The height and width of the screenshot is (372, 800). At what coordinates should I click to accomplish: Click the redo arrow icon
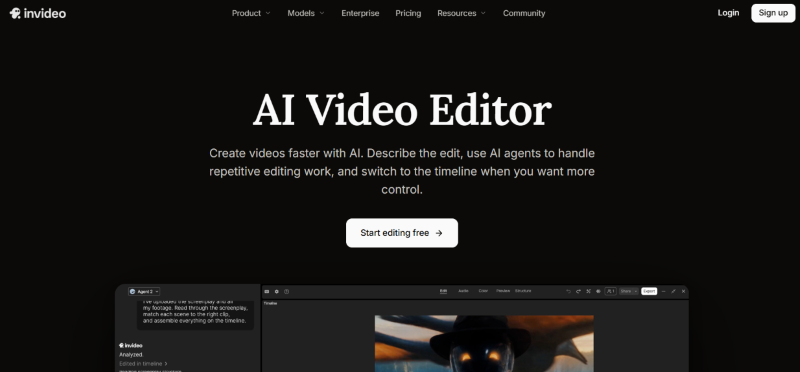click(x=579, y=291)
